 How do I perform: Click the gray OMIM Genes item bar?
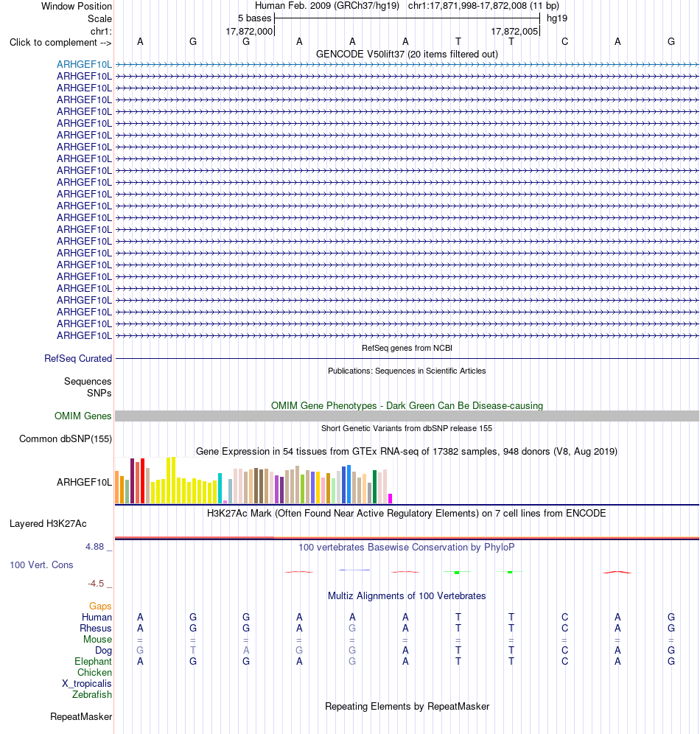point(407,416)
